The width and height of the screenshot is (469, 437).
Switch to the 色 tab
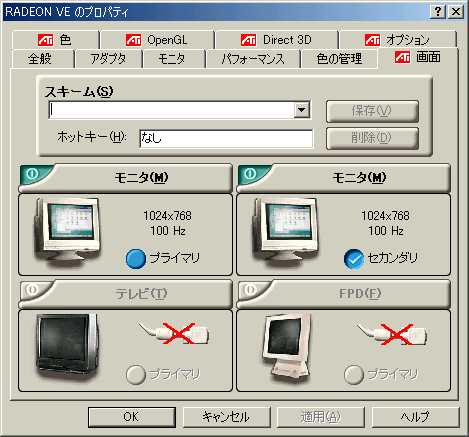point(55,40)
